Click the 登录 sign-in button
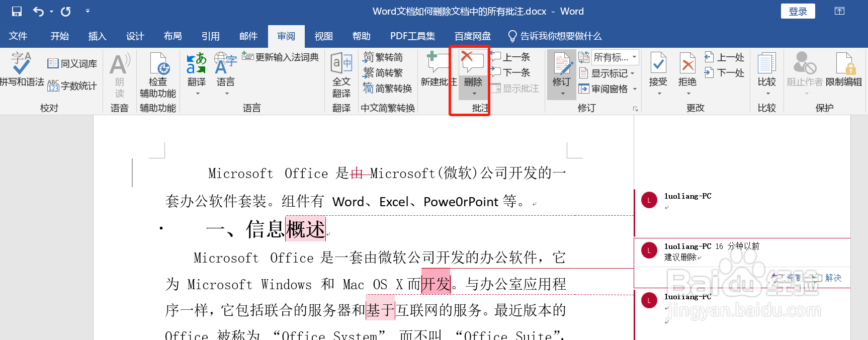 point(798,11)
